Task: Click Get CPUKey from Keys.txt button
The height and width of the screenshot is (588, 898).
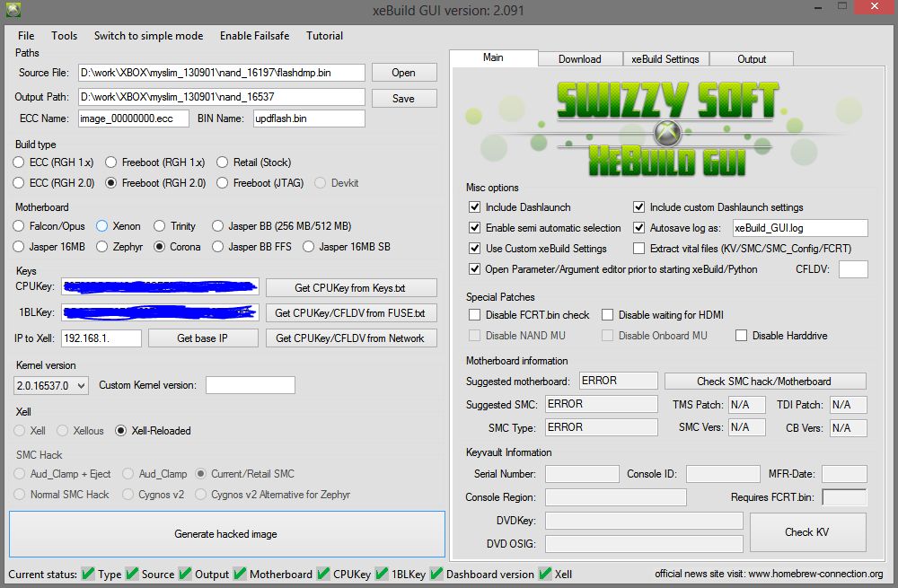Action: click(x=350, y=288)
